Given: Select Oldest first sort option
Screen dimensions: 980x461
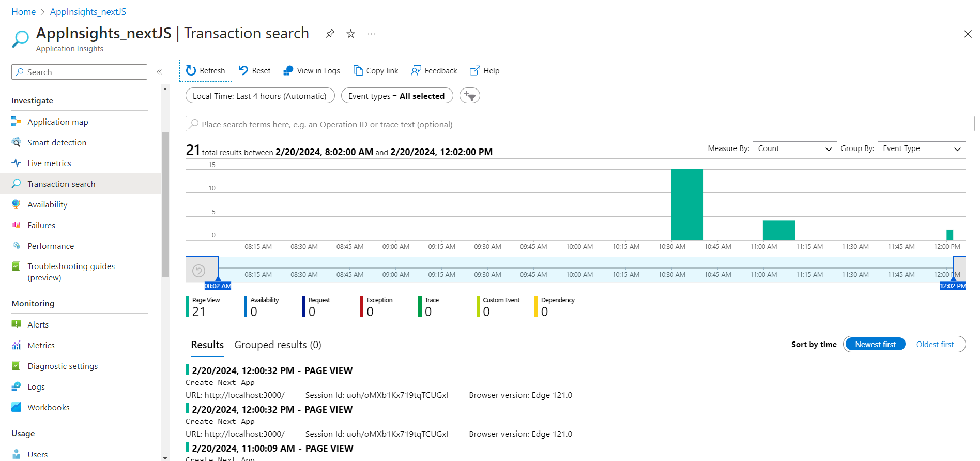Looking at the screenshot, I should tap(935, 344).
